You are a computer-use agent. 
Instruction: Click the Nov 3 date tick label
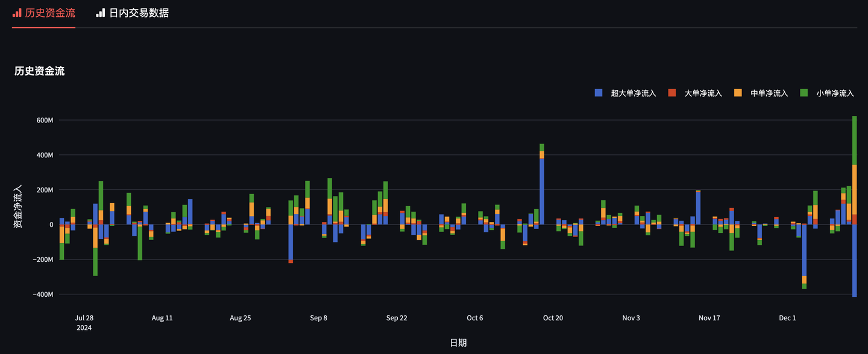click(631, 318)
